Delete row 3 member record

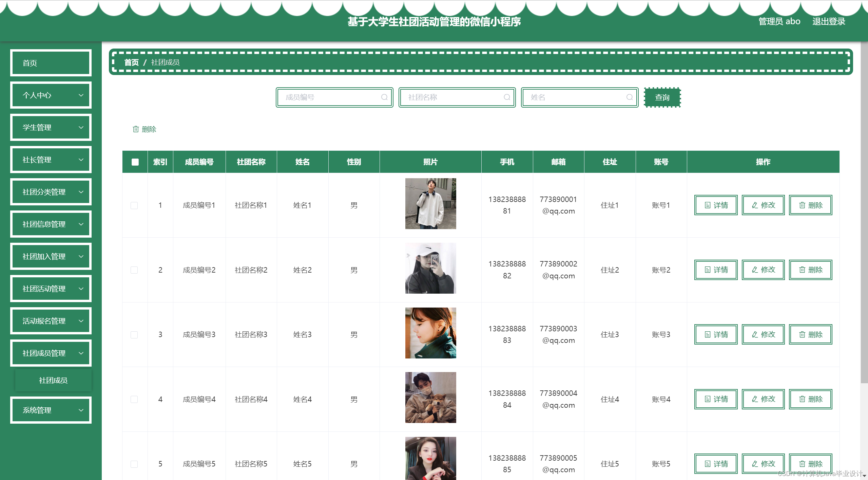(810, 334)
